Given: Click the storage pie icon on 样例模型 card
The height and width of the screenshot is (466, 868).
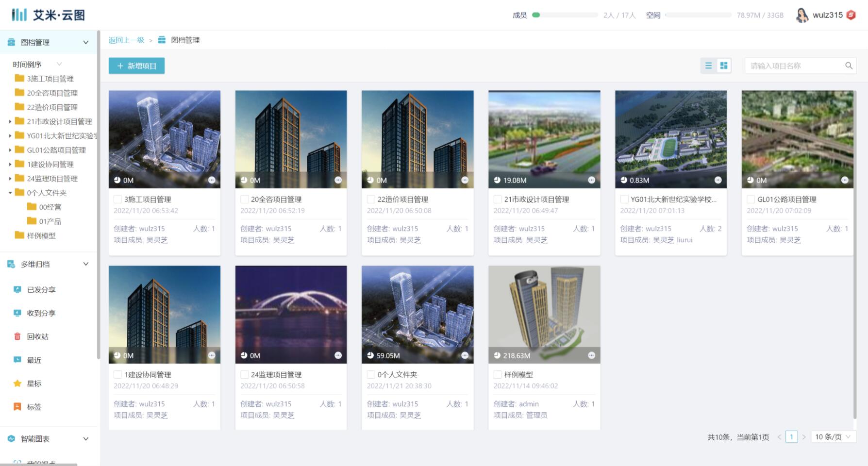Looking at the screenshot, I should pos(497,355).
